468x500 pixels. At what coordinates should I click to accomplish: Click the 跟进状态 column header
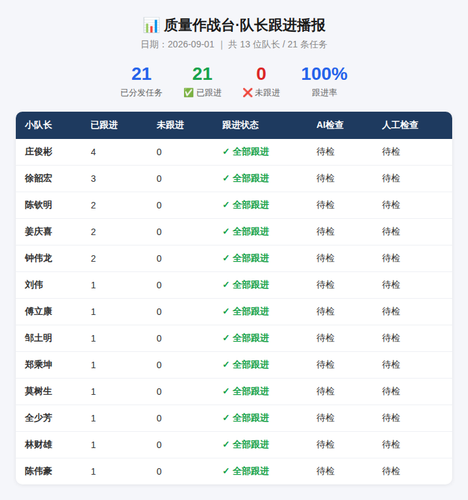pos(240,125)
